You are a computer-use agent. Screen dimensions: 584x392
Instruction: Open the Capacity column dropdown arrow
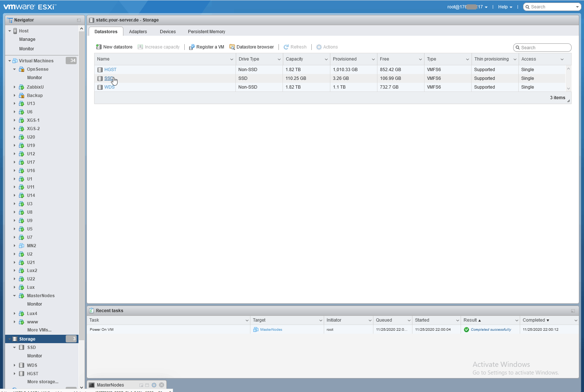(326, 59)
